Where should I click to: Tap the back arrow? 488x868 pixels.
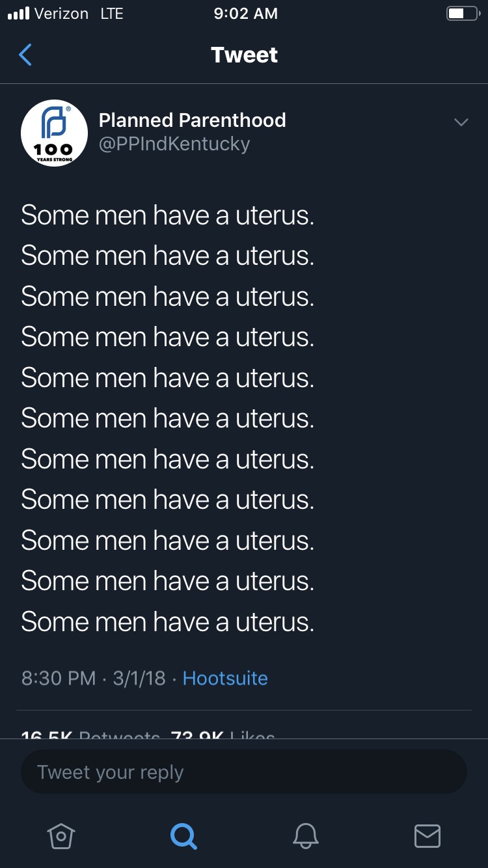(x=25, y=55)
